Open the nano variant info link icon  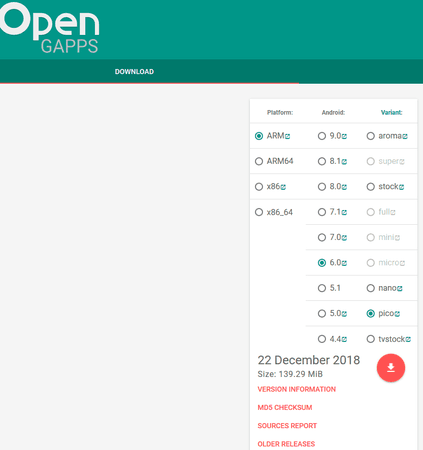pos(400,288)
